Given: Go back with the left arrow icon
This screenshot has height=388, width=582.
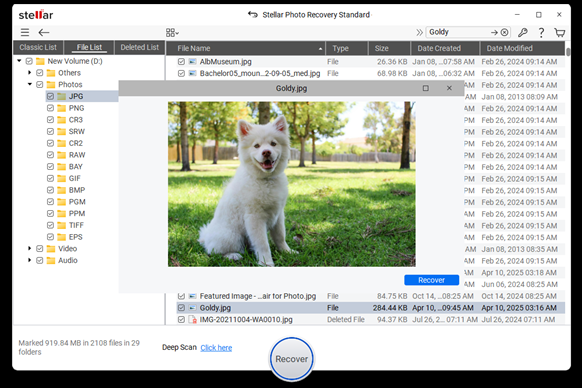Looking at the screenshot, I should [44, 32].
